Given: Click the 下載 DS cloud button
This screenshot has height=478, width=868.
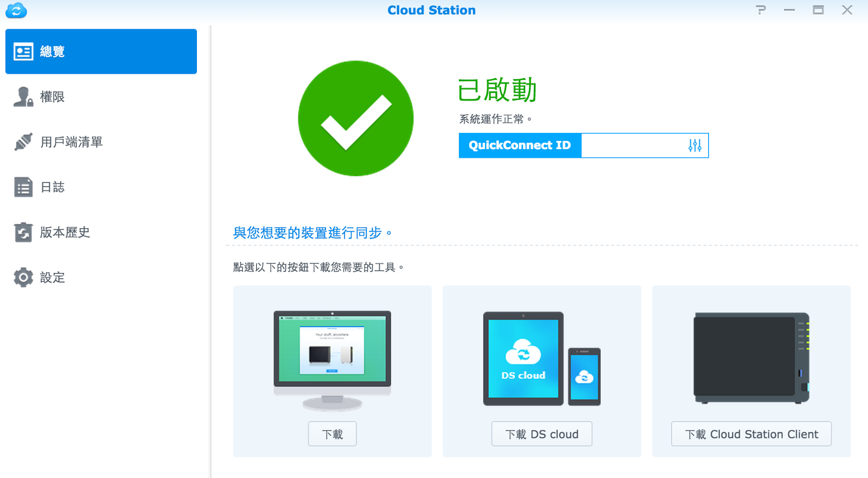Looking at the screenshot, I should click(542, 434).
